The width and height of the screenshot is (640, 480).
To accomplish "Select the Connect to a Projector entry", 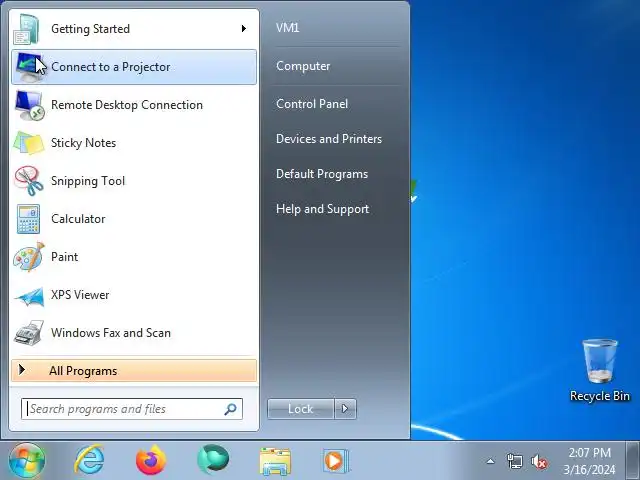I will pyautogui.click(x=134, y=67).
